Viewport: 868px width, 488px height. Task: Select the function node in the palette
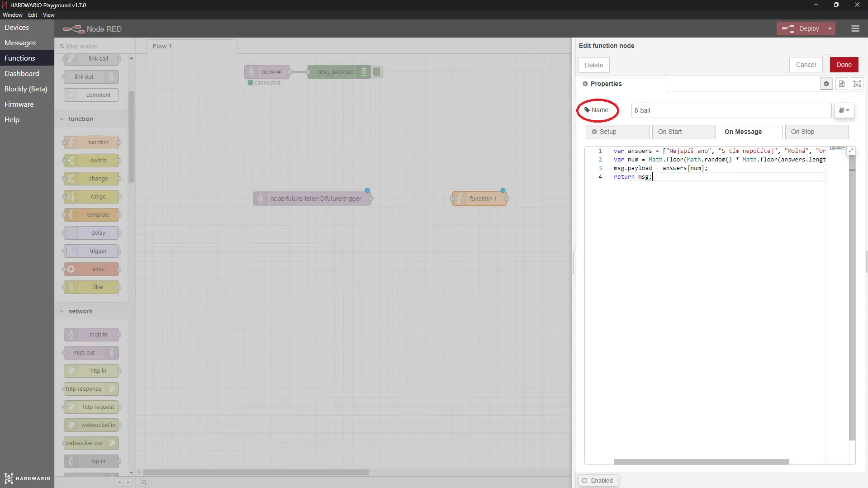pos(91,142)
